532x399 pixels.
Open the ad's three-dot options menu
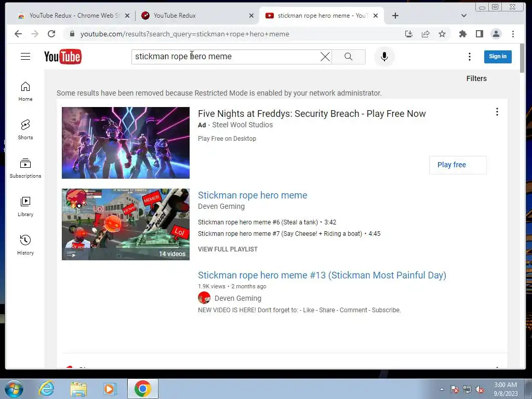[497, 112]
